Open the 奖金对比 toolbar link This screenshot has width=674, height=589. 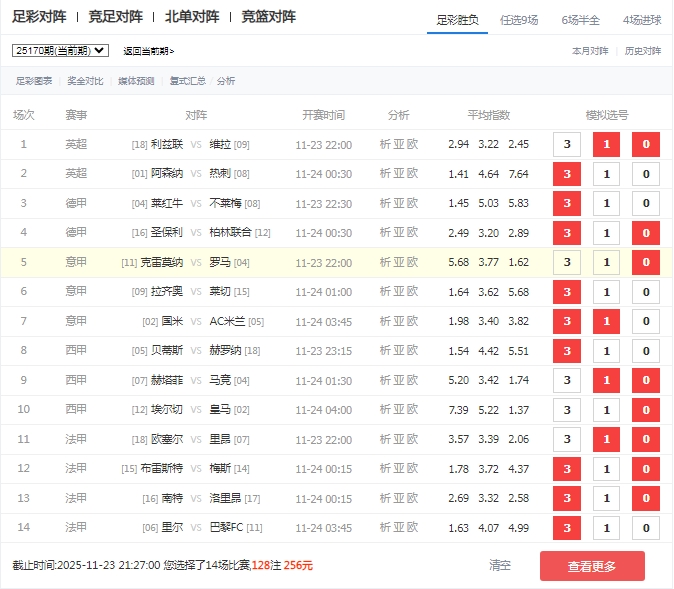[x=85, y=81]
